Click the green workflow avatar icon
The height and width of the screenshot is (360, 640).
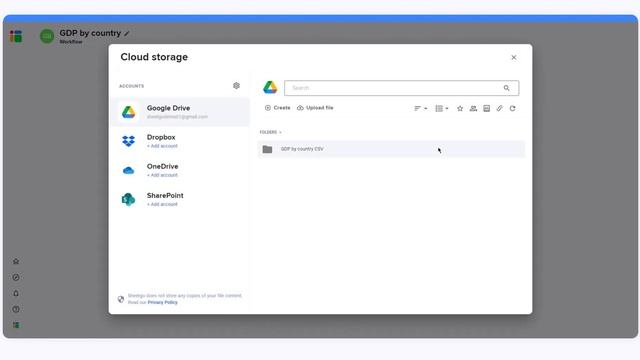[47, 36]
